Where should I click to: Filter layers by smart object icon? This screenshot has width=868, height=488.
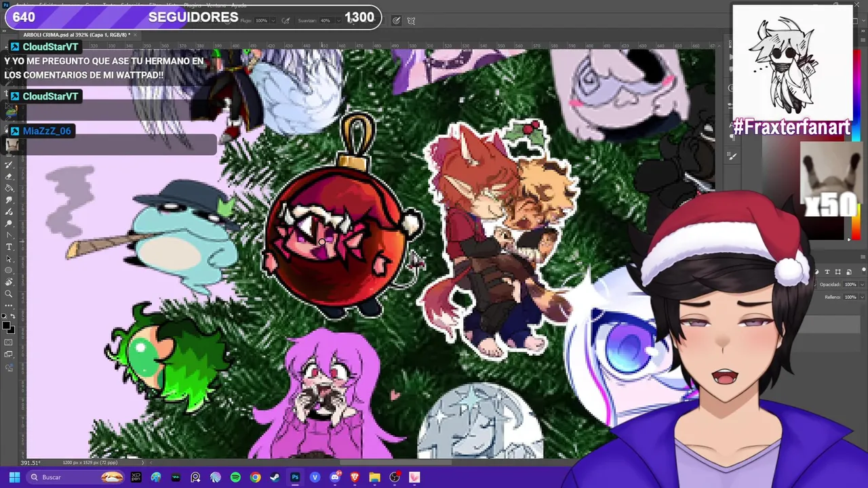(x=849, y=272)
